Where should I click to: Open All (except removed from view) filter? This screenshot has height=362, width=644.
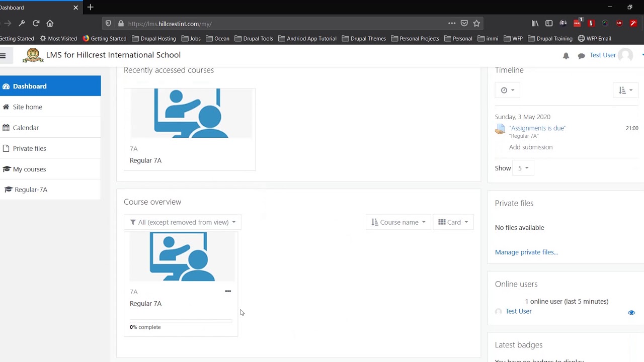click(x=183, y=222)
